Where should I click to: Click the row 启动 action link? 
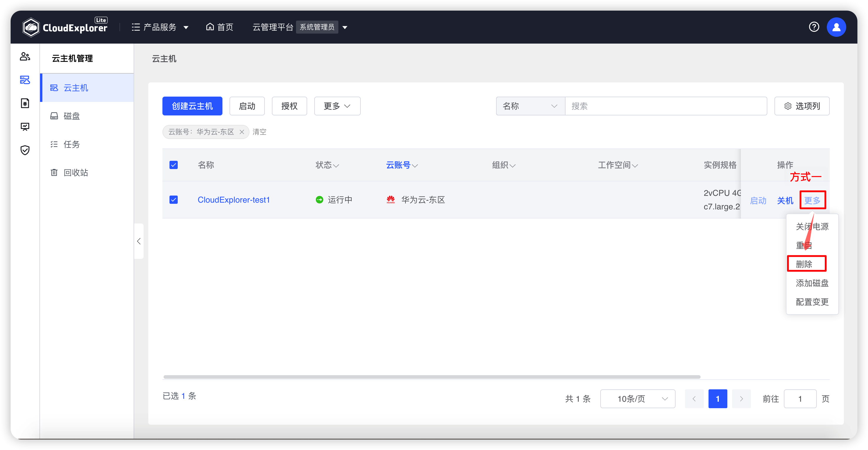coord(758,201)
